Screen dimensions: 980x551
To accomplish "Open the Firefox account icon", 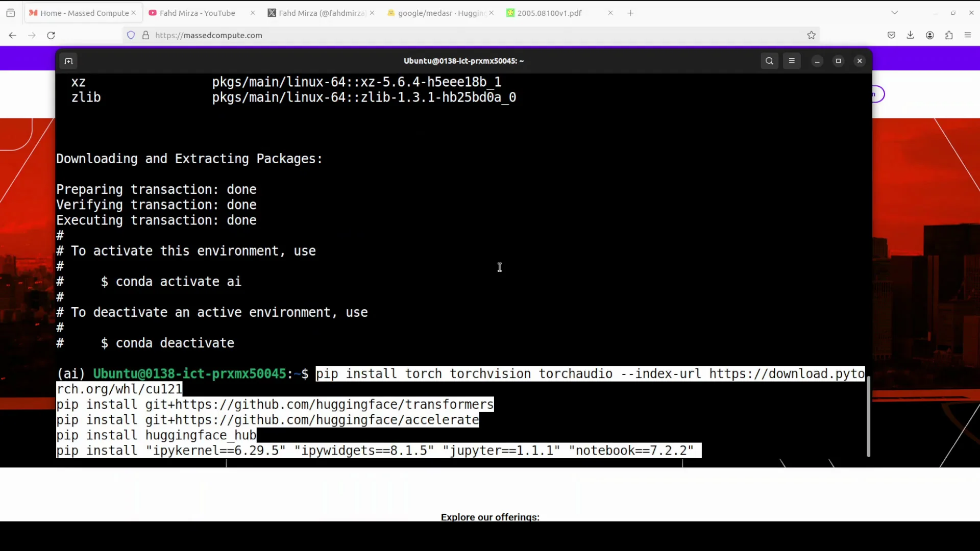I will [x=929, y=35].
